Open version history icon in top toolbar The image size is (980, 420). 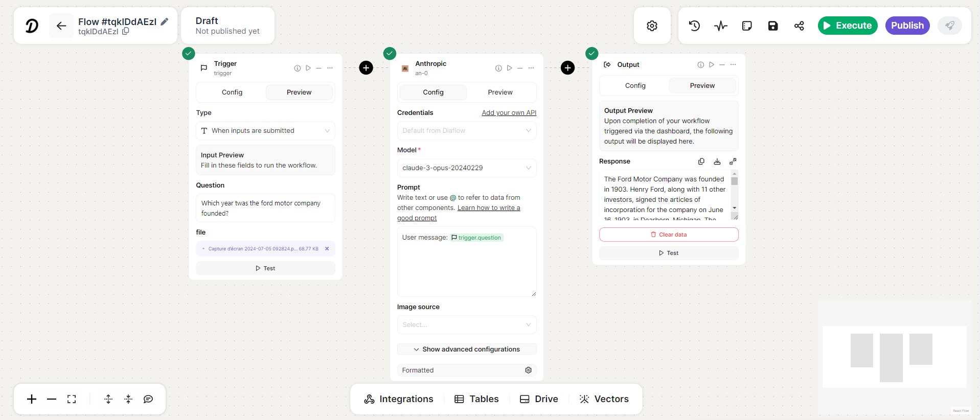click(694, 26)
